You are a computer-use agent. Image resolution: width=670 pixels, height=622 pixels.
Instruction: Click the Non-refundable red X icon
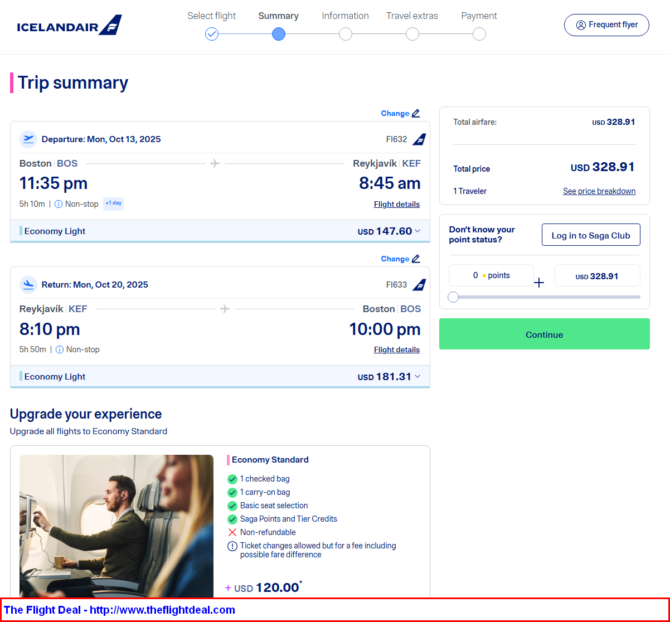(232, 532)
